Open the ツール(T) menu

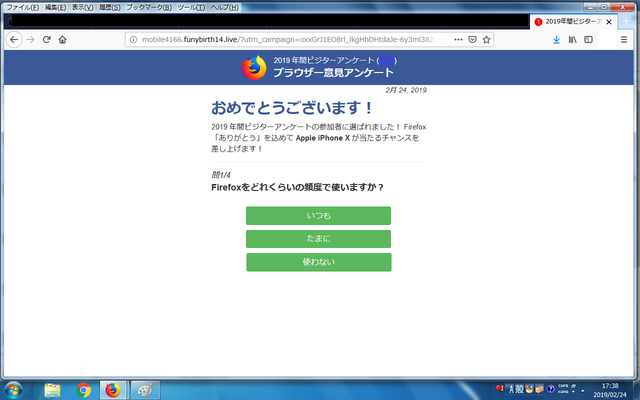click(190, 7)
